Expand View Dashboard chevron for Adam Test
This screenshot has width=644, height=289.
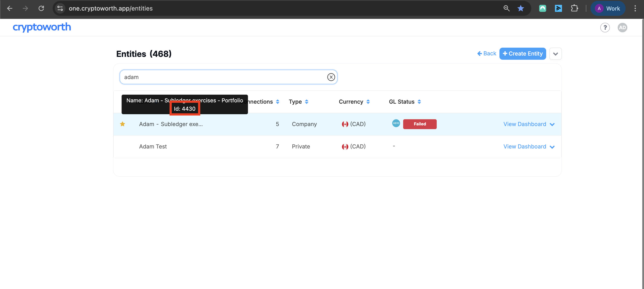pos(552,147)
